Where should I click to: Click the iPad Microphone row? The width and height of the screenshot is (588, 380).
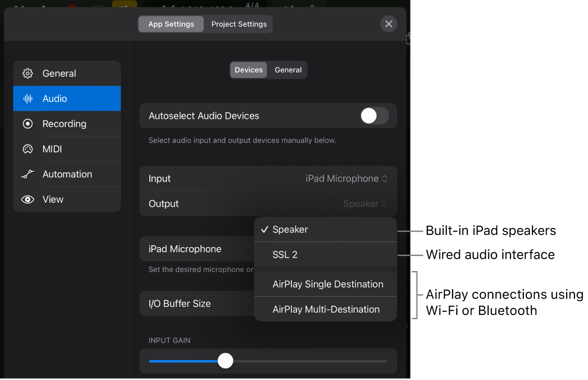185,249
